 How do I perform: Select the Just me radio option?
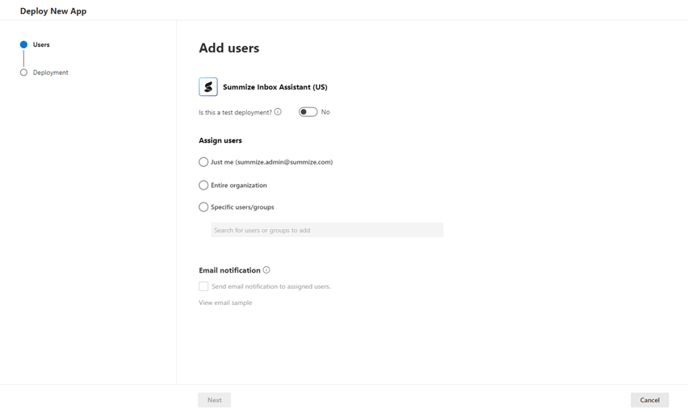point(204,162)
